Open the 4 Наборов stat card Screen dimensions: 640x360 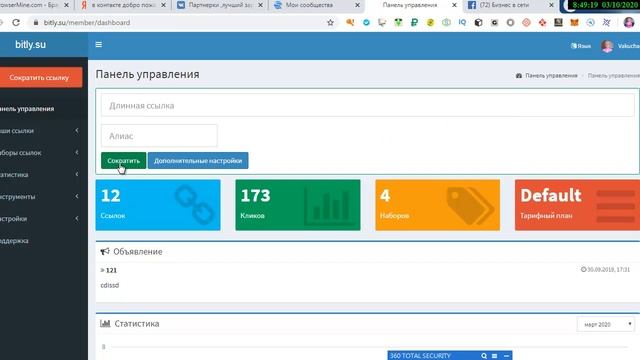coord(438,205)
